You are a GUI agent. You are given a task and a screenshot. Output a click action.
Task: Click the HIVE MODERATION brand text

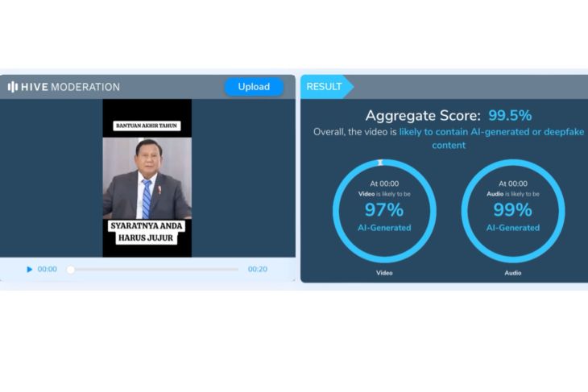(x=70, y=87)
